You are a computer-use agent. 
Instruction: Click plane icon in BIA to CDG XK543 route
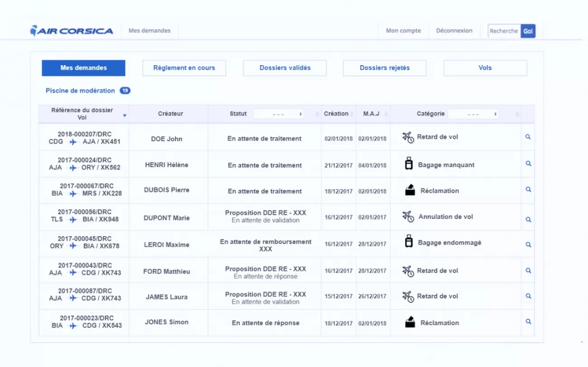(73, 326)
